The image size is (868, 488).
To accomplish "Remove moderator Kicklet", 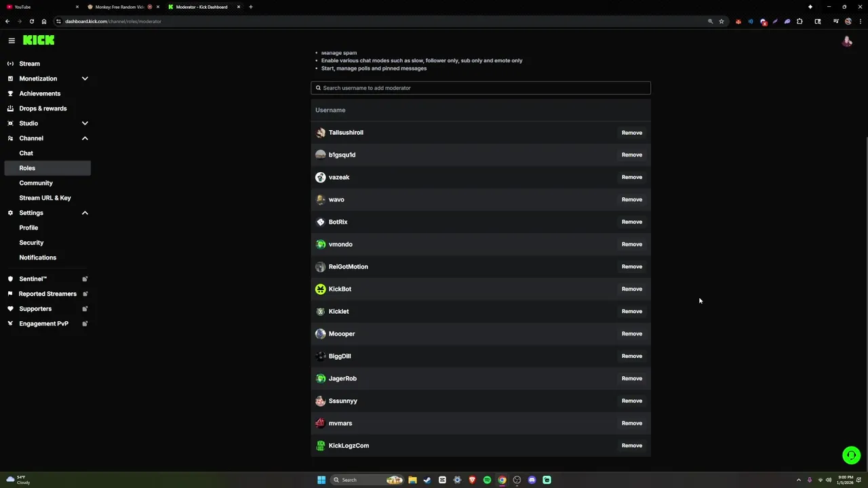I will pos(631,312).
